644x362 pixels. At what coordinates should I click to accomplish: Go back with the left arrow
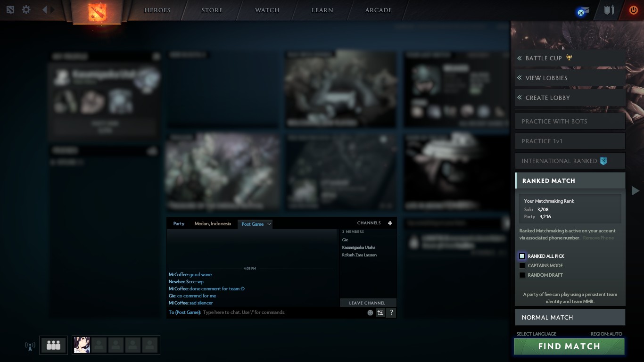pos(44,9)
